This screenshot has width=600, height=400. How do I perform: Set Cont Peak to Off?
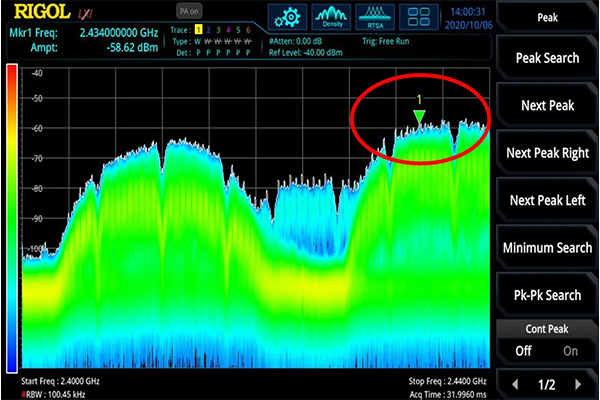522,351
